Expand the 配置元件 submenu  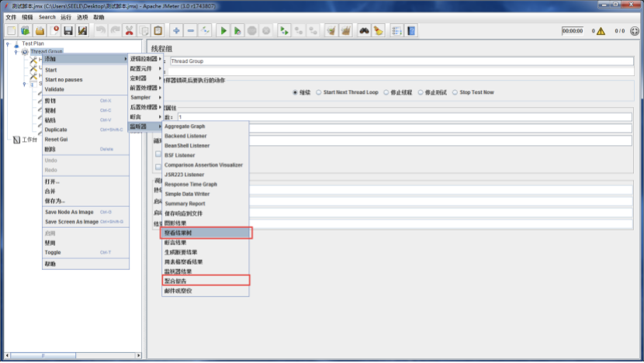pos(146,68)
